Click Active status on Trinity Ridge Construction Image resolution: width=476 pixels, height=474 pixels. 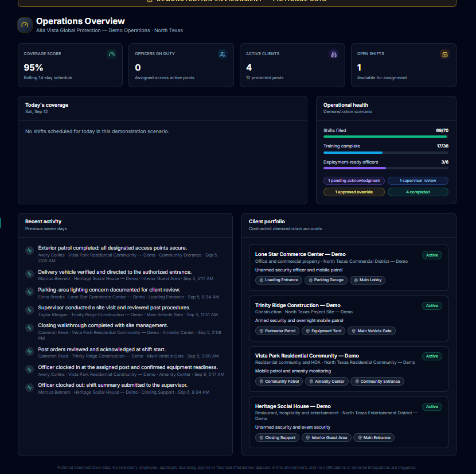point(432,306)
